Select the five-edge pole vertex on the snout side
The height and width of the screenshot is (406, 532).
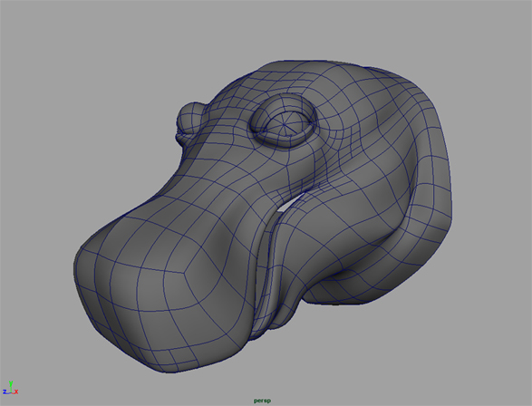pyautogui.click(x=184, y=273)
